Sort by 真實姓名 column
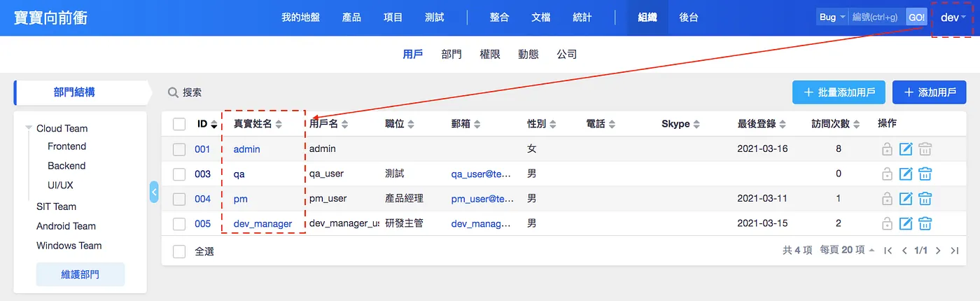Image resolution: width=980 pixels, height=301 pixels. pos(258,124)
